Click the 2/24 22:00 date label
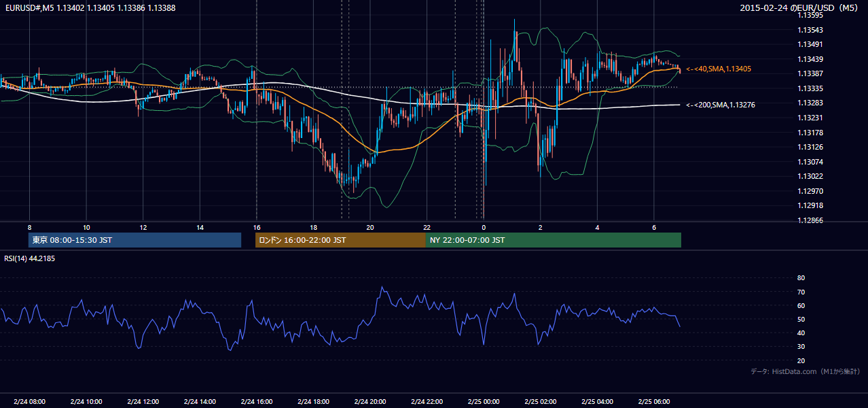Viewport: 868px width, 408px height. pos(427,402)
